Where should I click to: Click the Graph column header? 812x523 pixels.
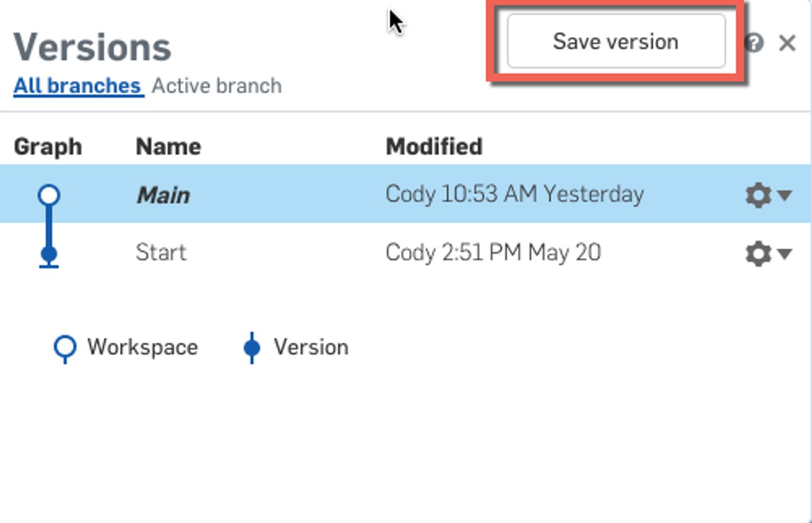[48, 147]
